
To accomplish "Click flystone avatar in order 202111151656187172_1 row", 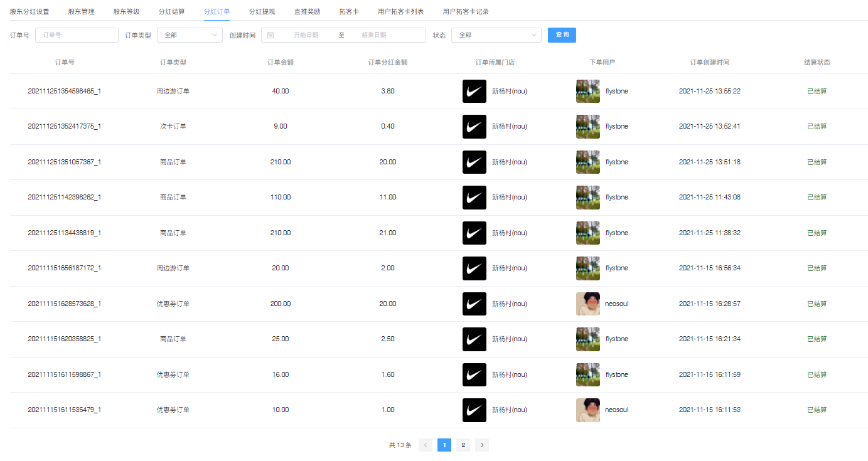I will [x=588, y=268].
